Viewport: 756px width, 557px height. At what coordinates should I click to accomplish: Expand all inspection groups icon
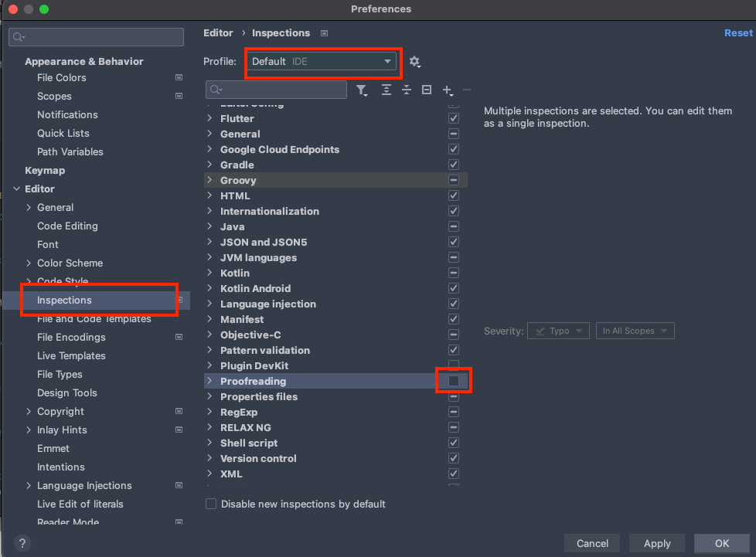(387, 90)
